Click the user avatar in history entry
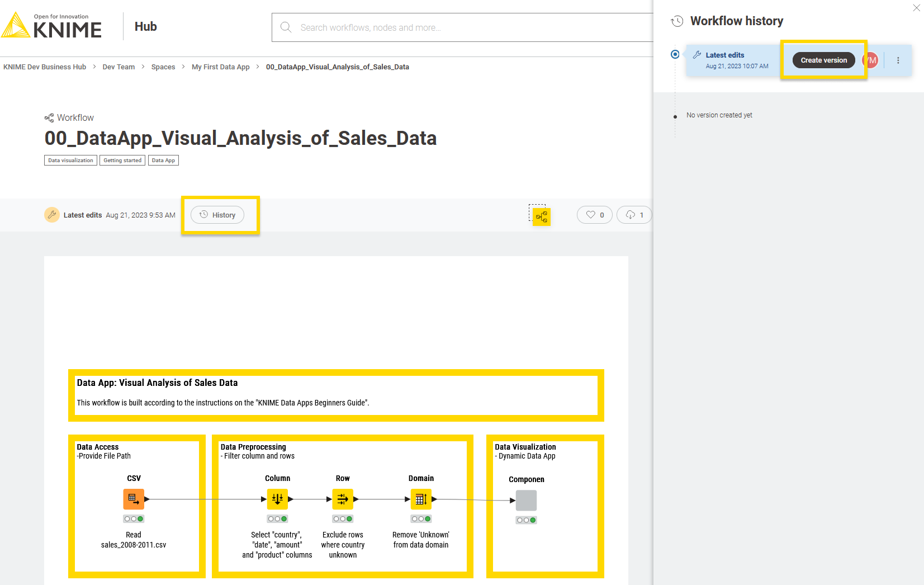Image resolution: width=924 pixels, height=585 pixels. (870, 60)
